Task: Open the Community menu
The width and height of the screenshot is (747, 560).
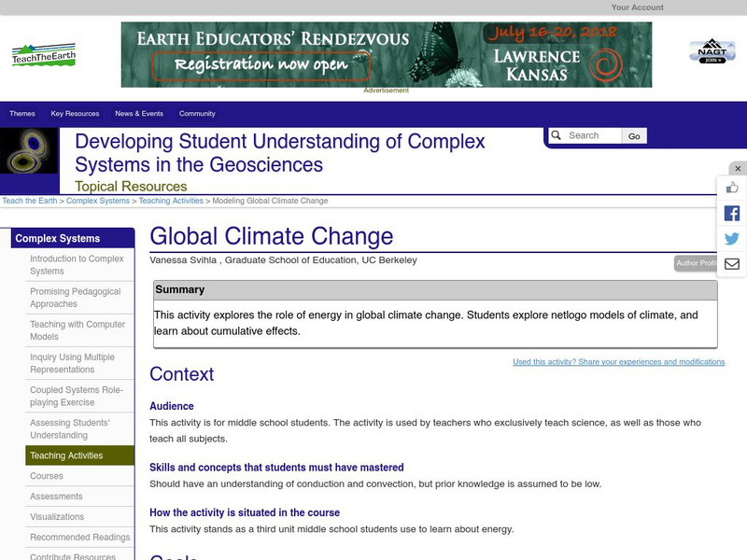Action: (x=197, y=114)
